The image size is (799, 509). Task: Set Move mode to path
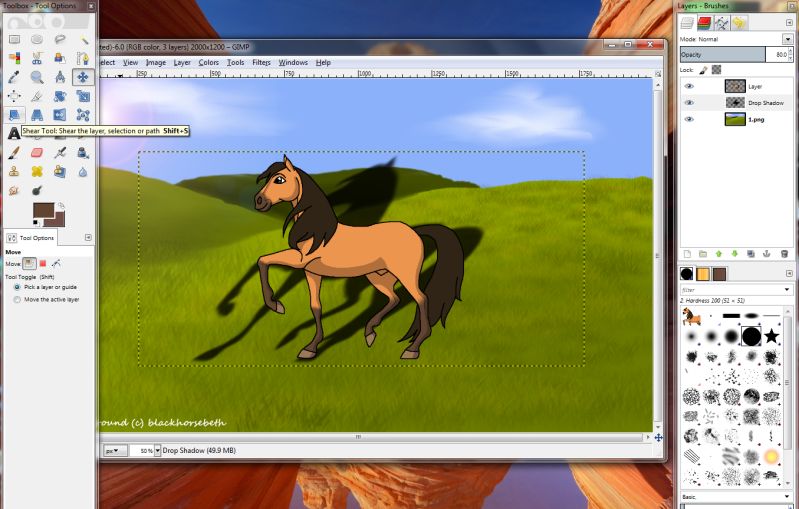pyautogui.click(x=56, y=263)
